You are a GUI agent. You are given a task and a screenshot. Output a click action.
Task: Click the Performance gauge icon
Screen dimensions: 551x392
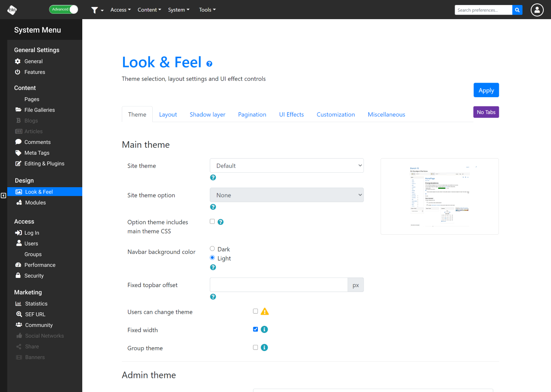[18, 265]
